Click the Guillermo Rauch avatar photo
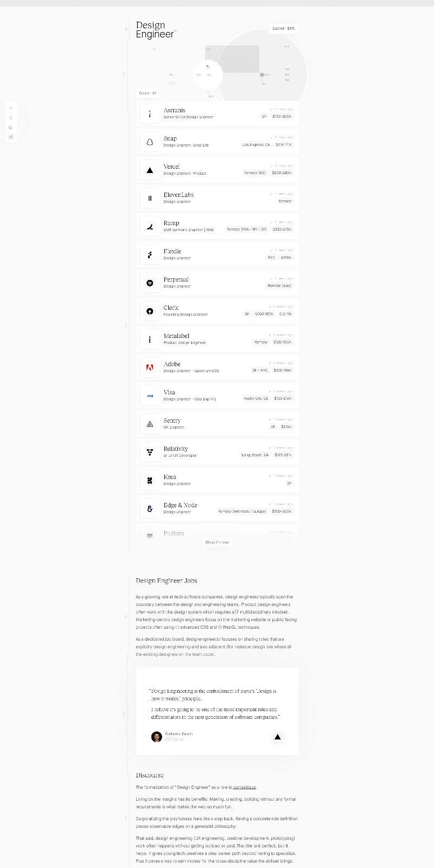The image size is (434, 868). coord(156,736)
